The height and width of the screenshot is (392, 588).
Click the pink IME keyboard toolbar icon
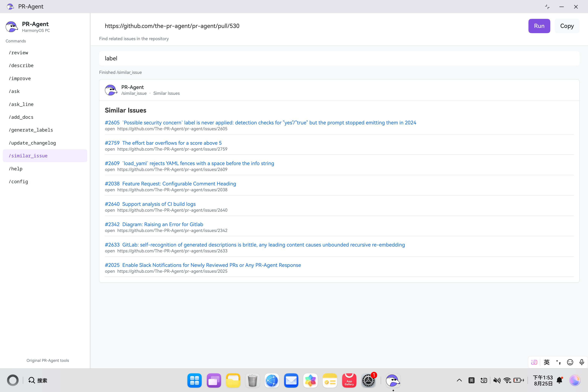click(534, 362)
